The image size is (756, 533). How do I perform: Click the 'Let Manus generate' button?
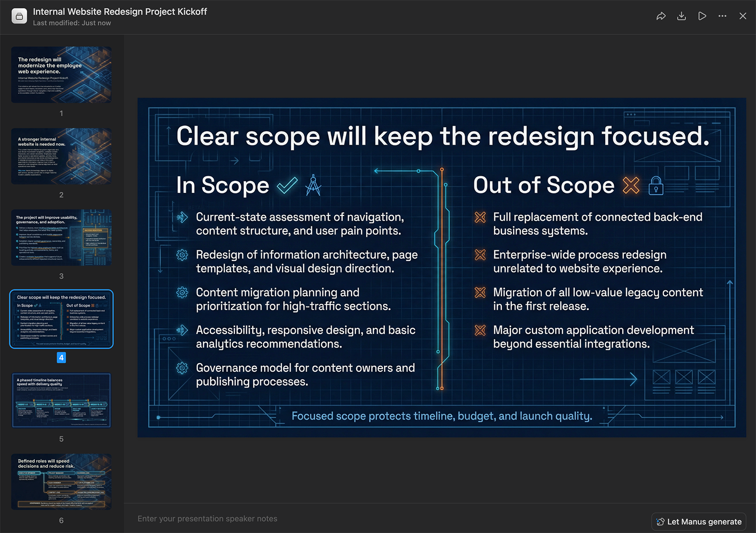[x=698, y=522]
